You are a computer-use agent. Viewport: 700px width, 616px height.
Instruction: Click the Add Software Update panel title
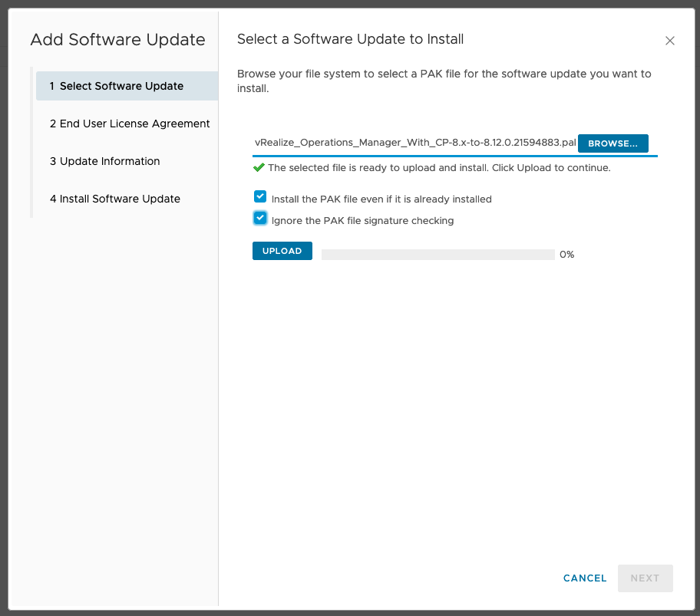(117, 39)
